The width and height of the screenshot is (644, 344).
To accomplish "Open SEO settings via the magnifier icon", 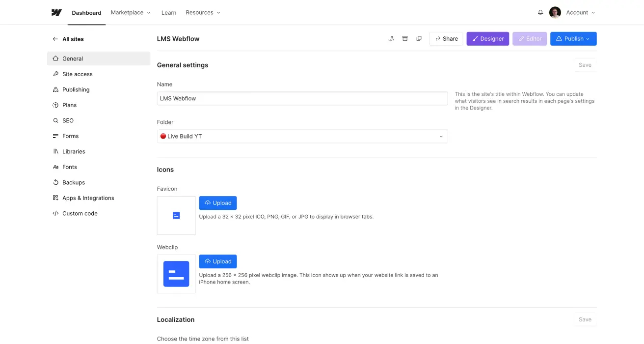I will 55,120.
